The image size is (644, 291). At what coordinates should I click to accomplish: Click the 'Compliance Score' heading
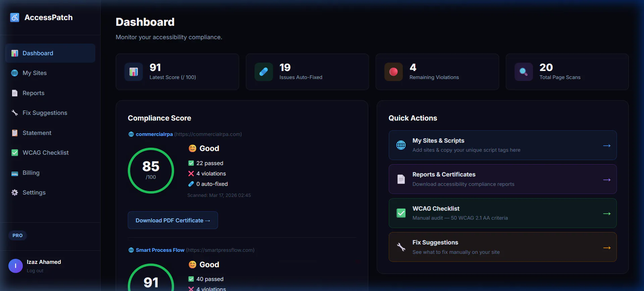[x=159, y=118]
